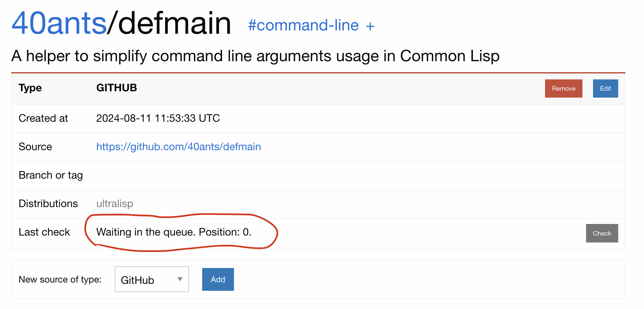
Task: Click the 'Last check' row label
Action: point(44,232)
